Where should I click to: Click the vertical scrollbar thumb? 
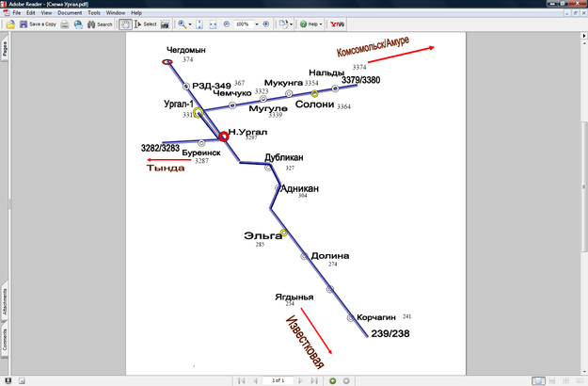click(584, 186)
